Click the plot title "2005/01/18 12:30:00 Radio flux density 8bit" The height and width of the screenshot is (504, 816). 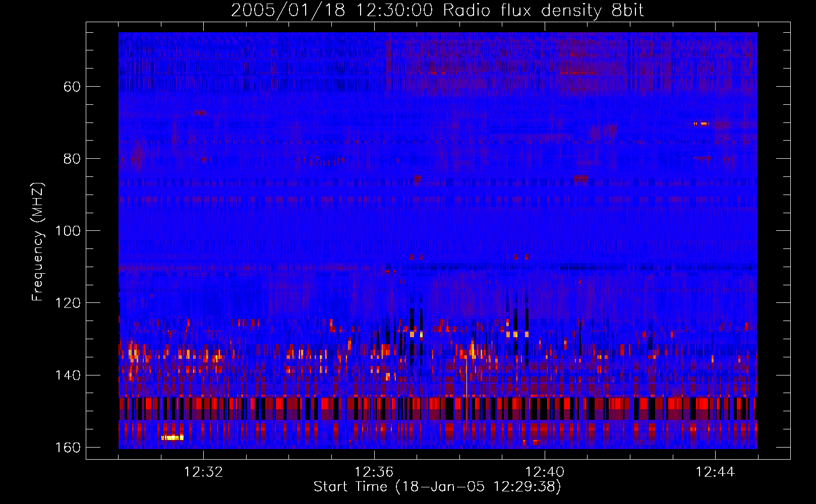[437, 11]
